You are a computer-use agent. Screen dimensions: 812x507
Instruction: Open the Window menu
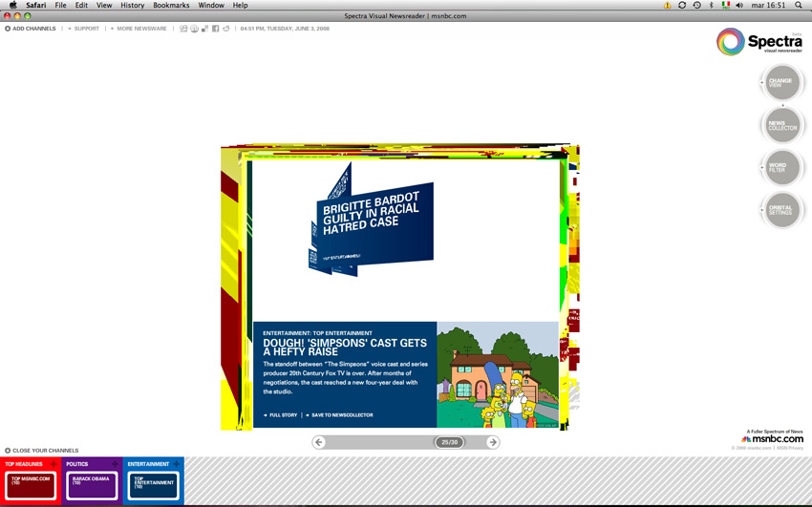click(211, 5)
